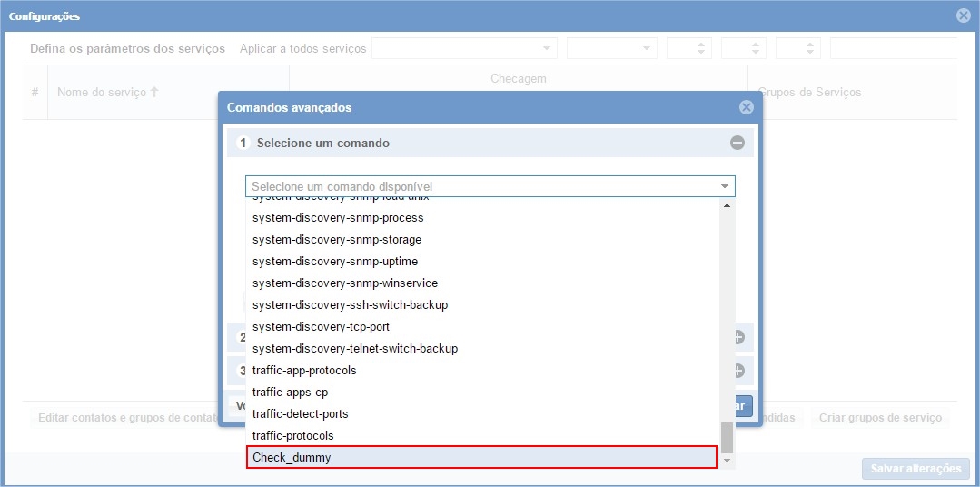
Task: Select Check_dummy from the command list
Action: pos(481,458)
